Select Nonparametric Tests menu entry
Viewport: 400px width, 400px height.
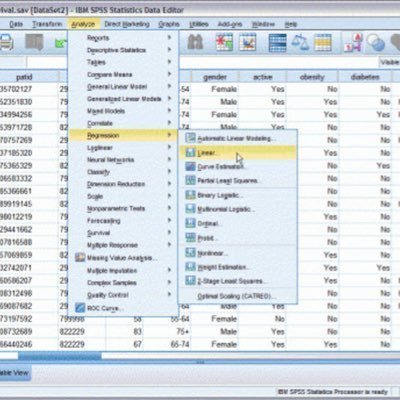pos(123,208)
